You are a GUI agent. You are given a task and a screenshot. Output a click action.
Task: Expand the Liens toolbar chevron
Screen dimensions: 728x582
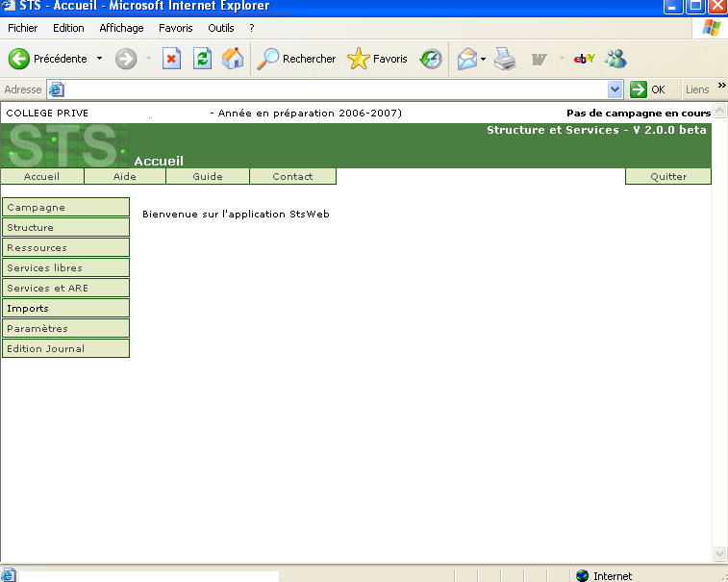721,86
